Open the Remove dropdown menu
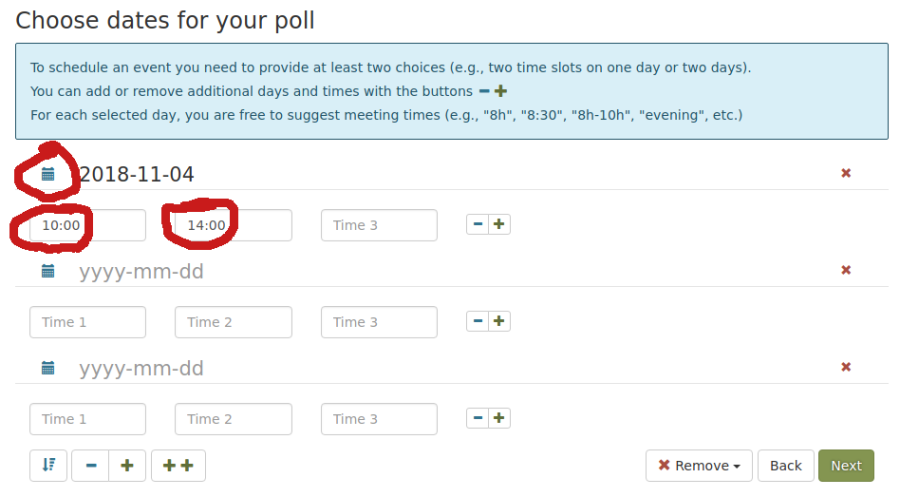The height and width of the screenshot is (497, 900). coord(699,466)
